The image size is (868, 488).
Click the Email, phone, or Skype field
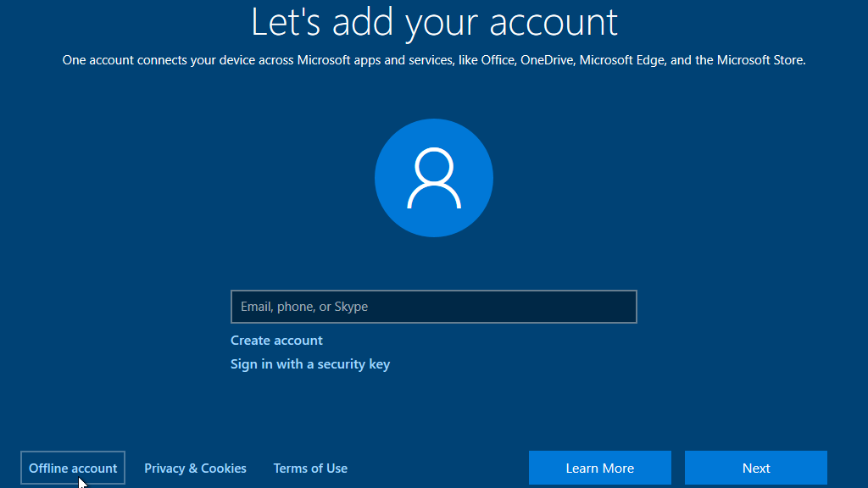pyautogui.click(x=433, y=307)
